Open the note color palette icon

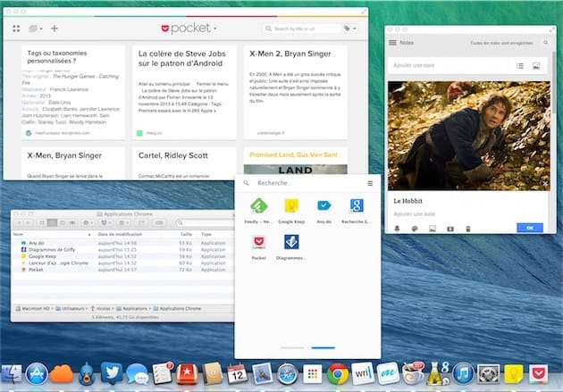415,229
